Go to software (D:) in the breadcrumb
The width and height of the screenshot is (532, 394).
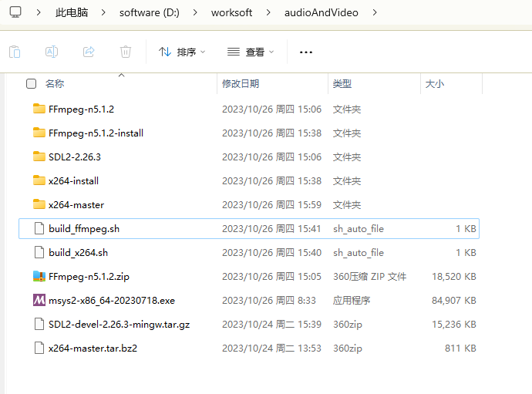click(150, 12)
